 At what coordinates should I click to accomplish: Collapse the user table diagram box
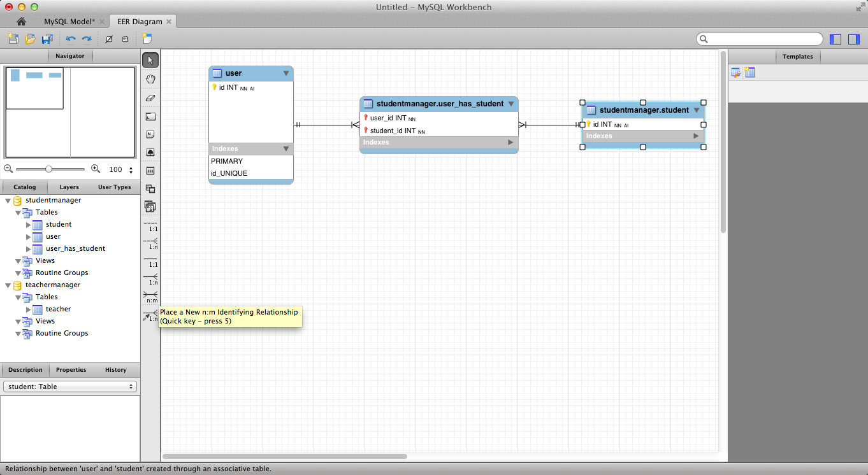[x=286, y=74]
